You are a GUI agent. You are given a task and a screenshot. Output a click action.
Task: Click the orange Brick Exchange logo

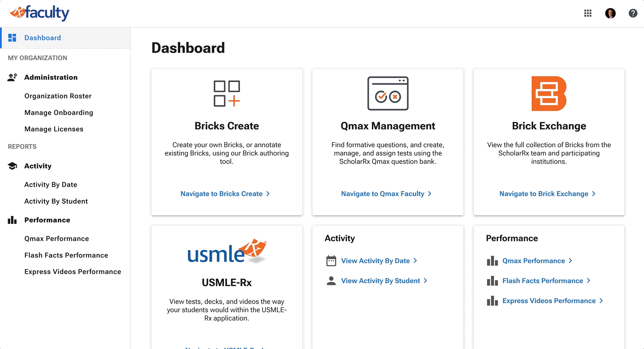pyautogui.click(x=549, y=93)
